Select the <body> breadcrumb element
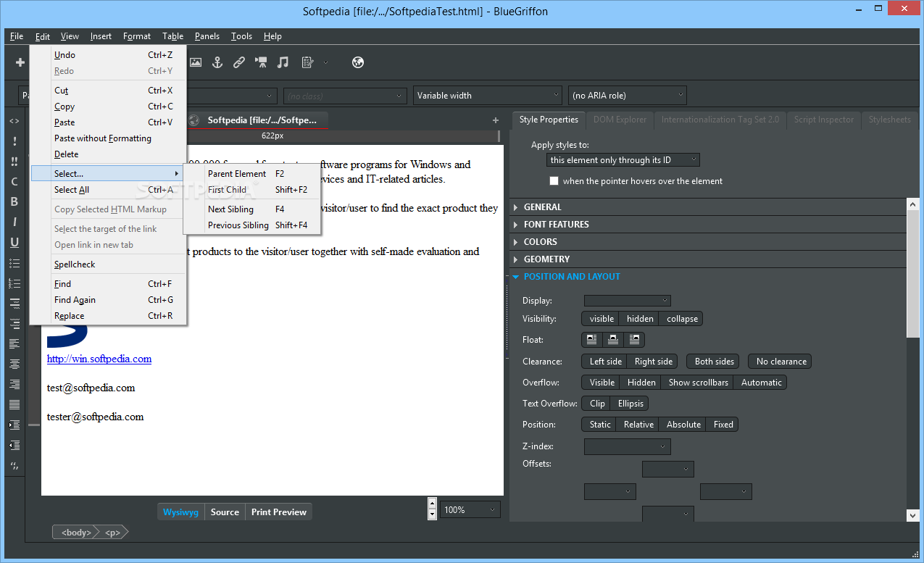 [x=75, y=533]
